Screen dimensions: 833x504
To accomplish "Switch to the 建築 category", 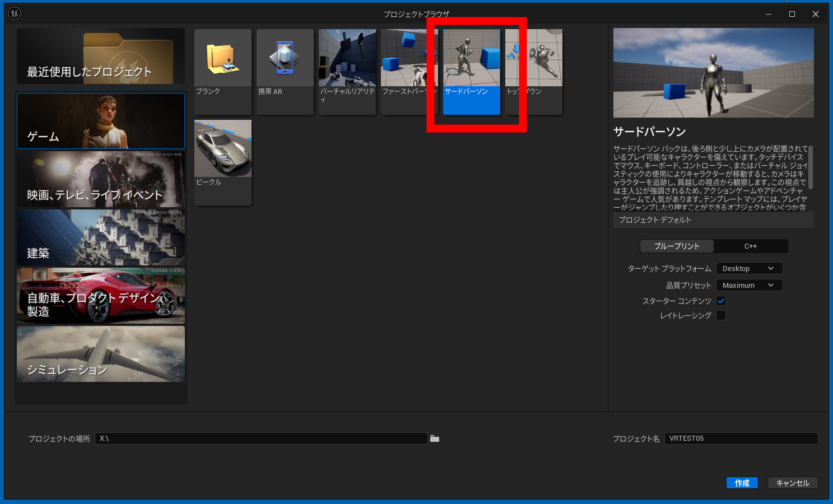I will click(101, 237).
